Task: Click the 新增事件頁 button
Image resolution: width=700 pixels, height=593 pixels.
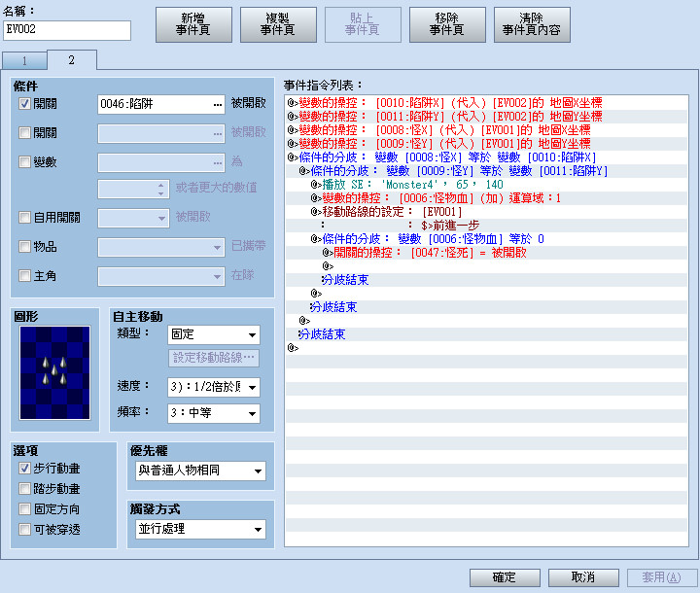Action: click(x=193, y=24)
